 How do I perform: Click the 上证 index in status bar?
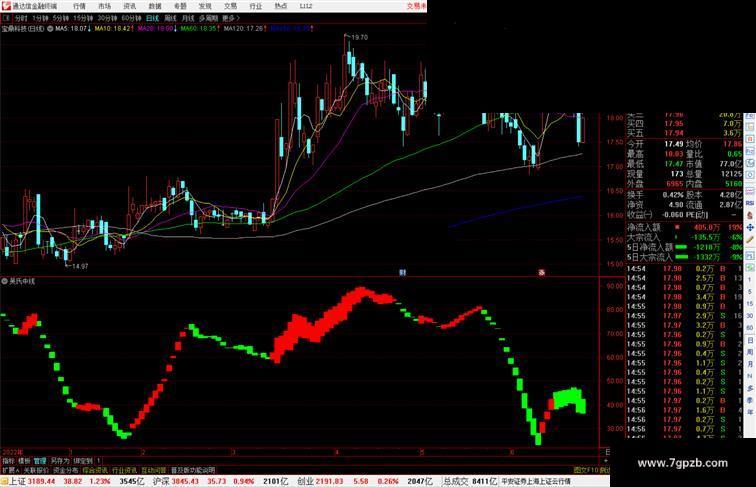(x=17, y=481)
